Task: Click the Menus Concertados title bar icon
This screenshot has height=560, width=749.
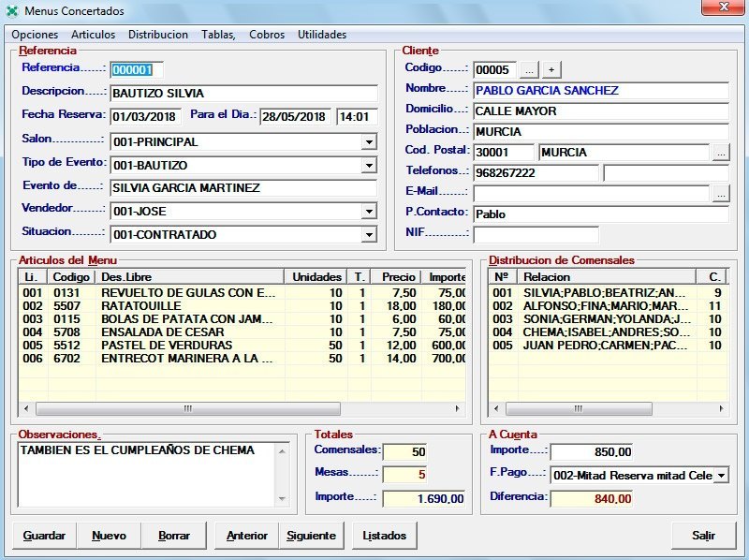Action: click(12, 10)
